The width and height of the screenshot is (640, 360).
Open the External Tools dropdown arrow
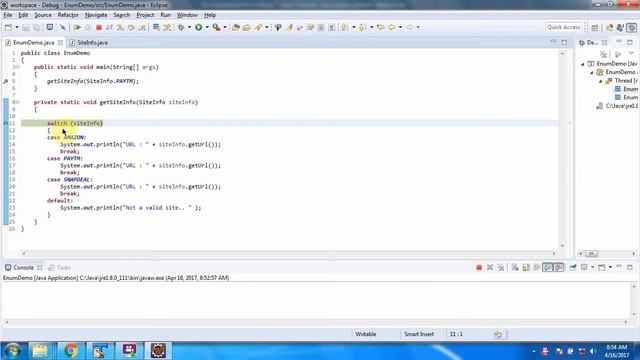tap(225, 27)
